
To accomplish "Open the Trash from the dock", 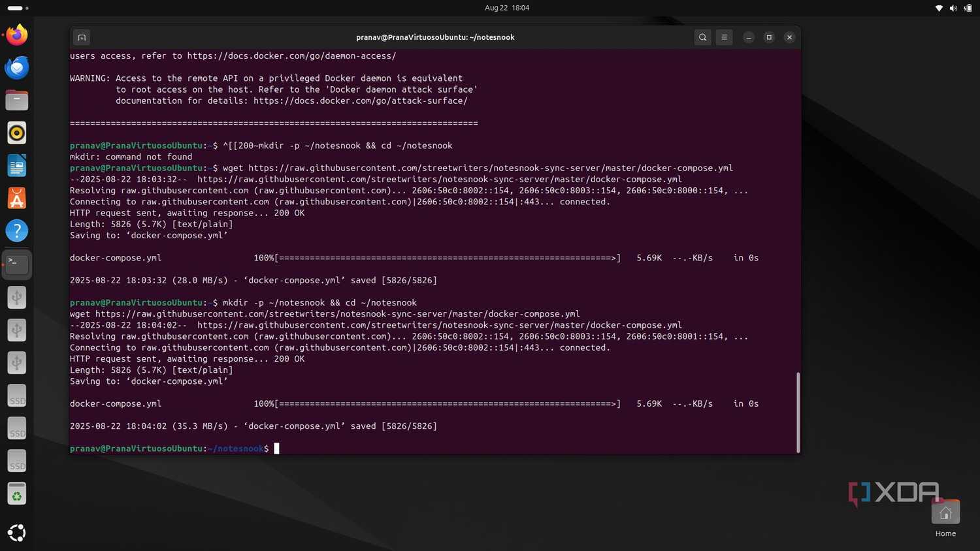I will [17, 494].
